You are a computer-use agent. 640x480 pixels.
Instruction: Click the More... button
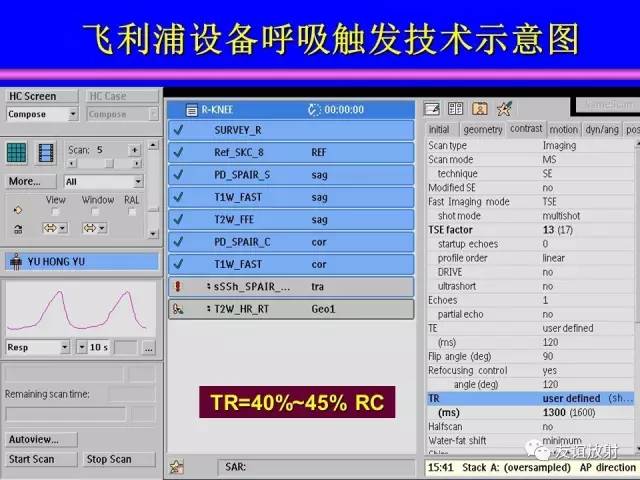31,181
